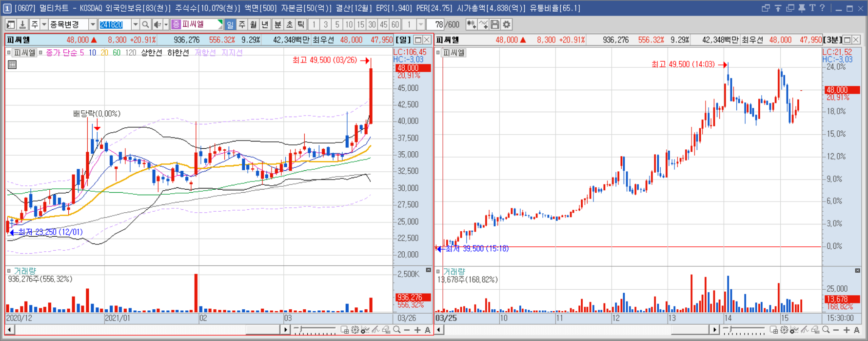Open data grid icon at top-left of daily chart
Screen dimensions: 868x341
click(12, 64)
